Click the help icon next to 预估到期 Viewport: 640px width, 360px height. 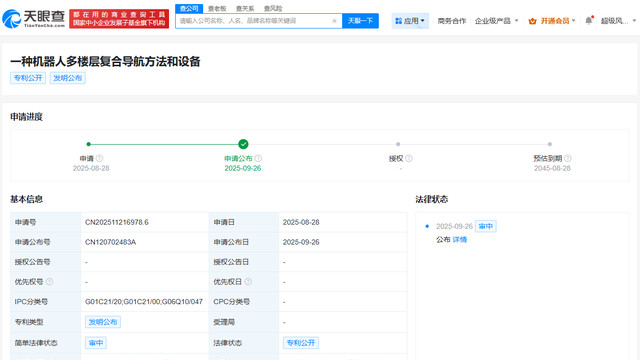point(568,158)
